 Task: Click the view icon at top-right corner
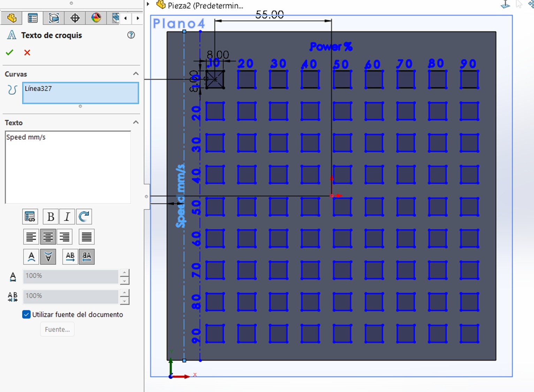pos(505,5)
